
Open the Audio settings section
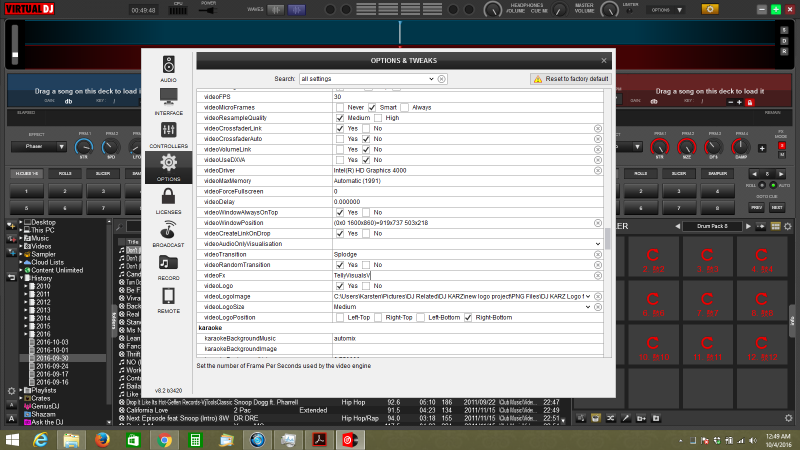tap(168, 68)
